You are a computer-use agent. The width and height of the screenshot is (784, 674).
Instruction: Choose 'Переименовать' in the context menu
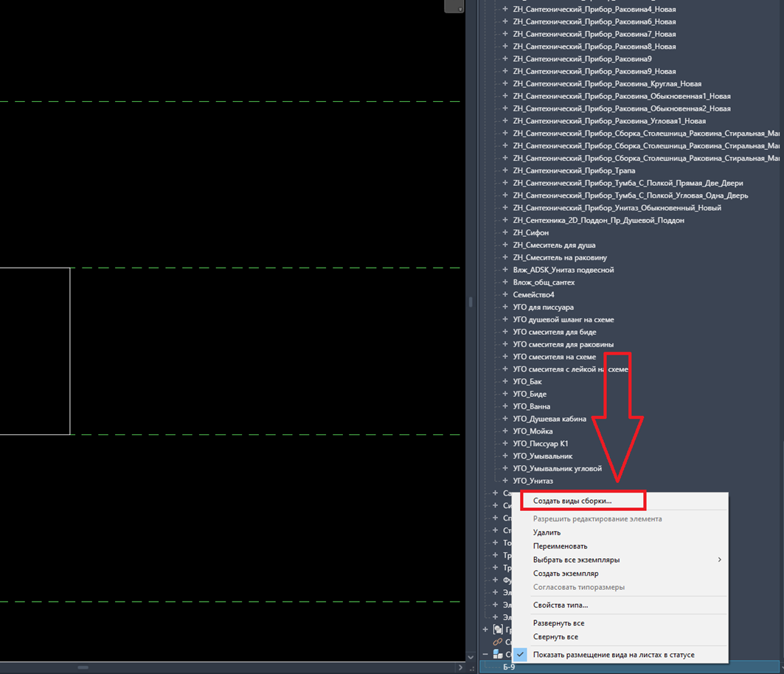[560, 546]
